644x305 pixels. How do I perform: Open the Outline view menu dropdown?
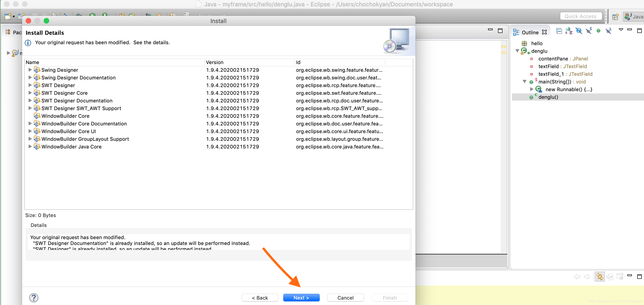click(x=621, y=30)
